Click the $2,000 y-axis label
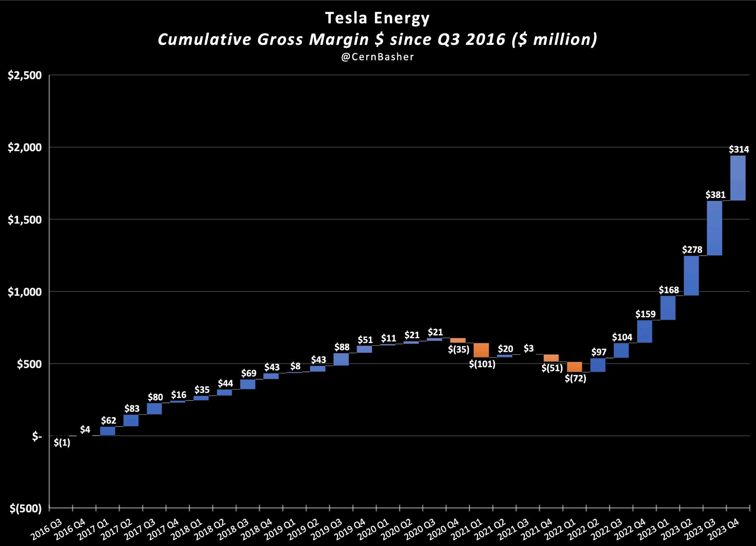Viewport: 756px width, 546px height. pyautogui.click(x=25, y=147)
